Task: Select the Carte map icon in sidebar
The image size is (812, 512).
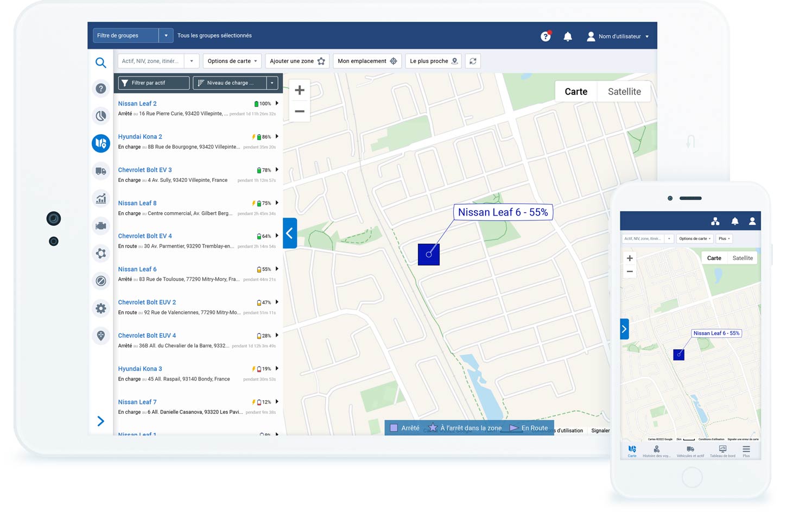Action: (x=101, y=143)
